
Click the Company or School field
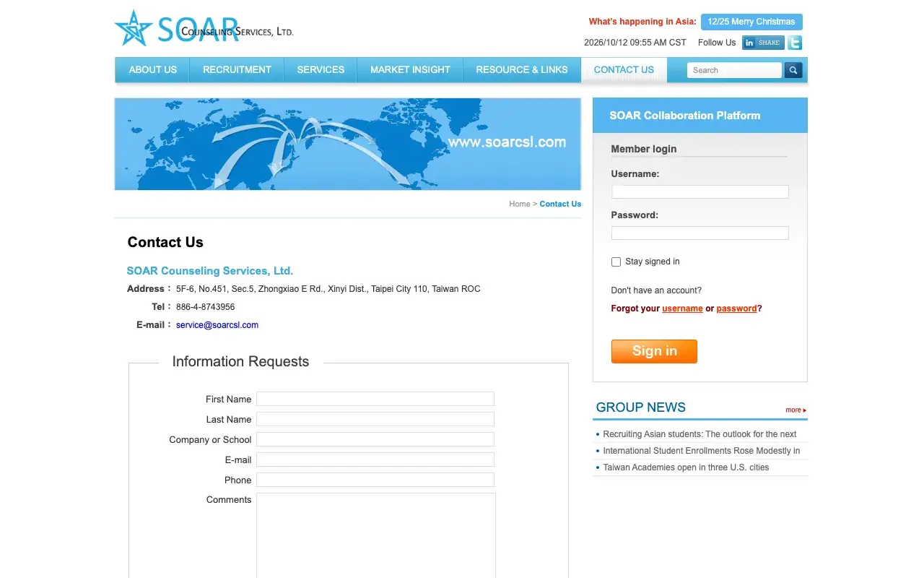pyautogui.click(x=375, y=439)
